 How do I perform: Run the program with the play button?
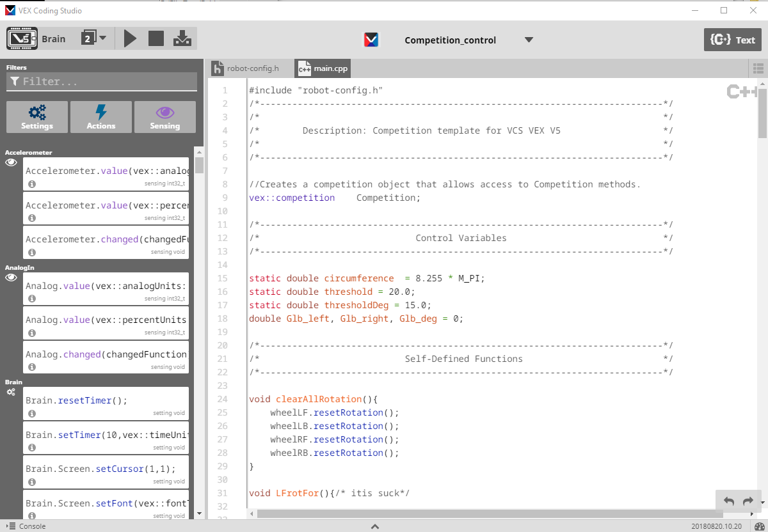click(130, 38)
